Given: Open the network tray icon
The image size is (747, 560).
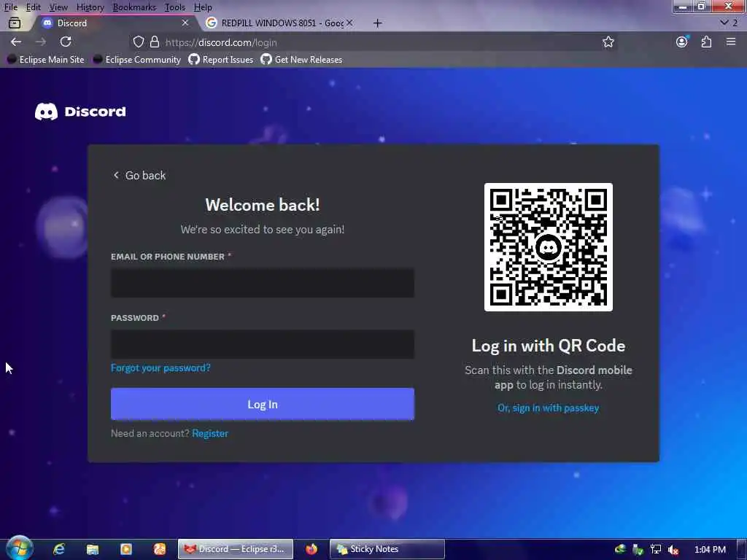Looking at the screenshot, I should tap(656, 550).
